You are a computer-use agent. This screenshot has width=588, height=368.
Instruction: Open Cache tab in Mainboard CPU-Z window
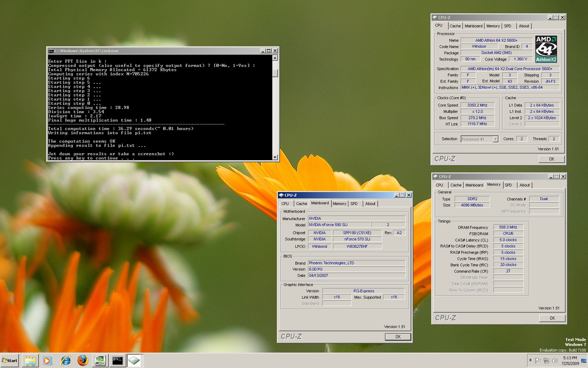[301, 204]
